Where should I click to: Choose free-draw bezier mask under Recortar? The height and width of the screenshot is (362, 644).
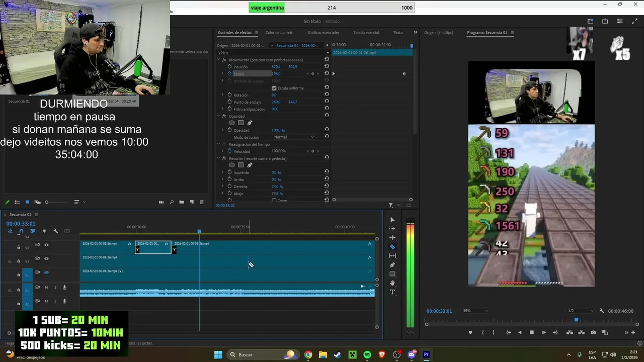tap(250, 165)
